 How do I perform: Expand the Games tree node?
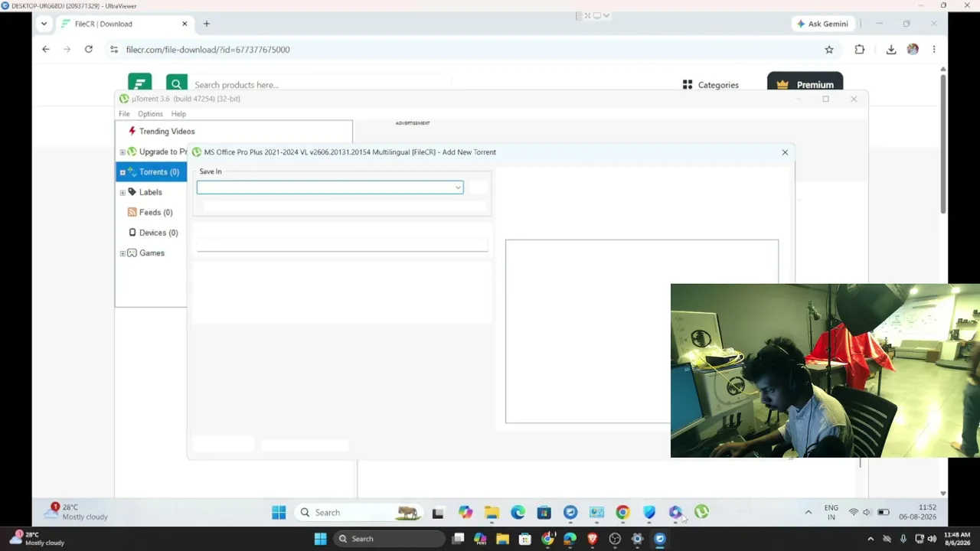coord(122,253)
